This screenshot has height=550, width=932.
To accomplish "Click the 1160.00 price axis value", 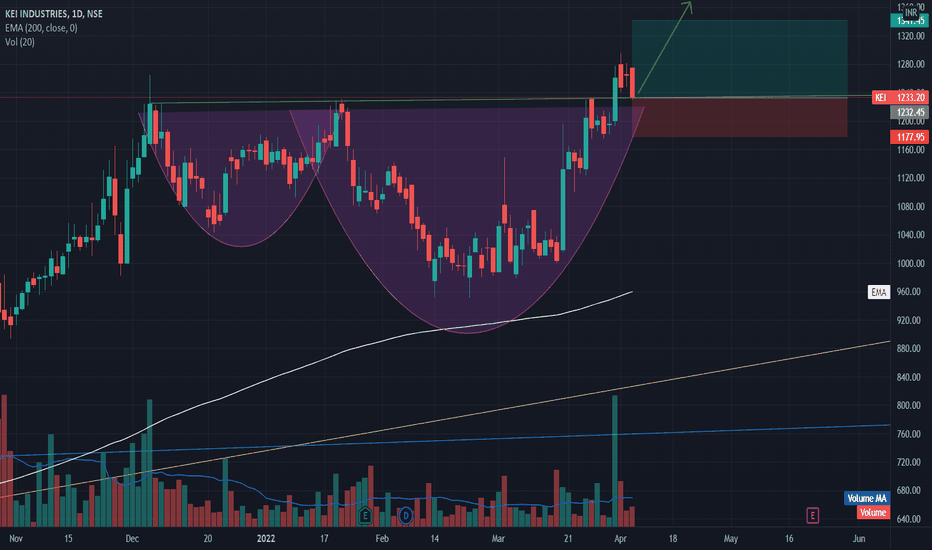I will click(x=911, y=150).
